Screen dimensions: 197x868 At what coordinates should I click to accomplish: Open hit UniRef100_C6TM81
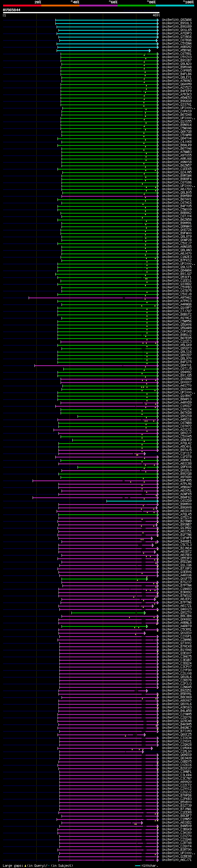coord(177,54)
